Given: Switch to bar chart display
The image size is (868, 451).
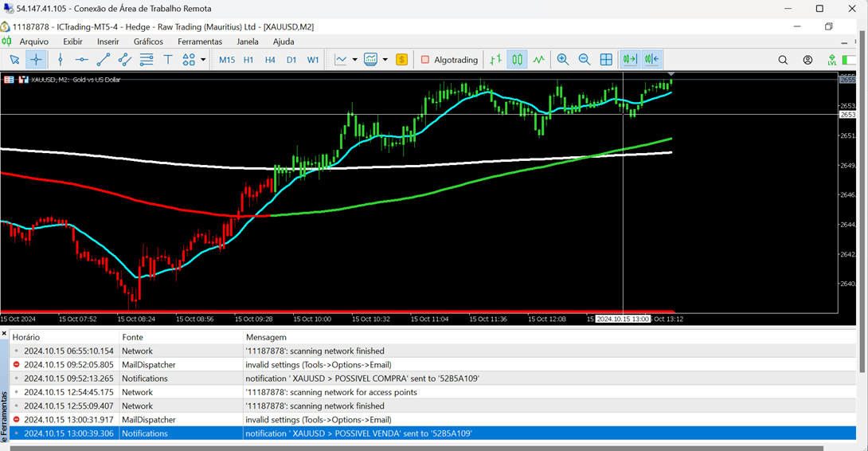Looking at the screenshot, I should tap(496, 60).
